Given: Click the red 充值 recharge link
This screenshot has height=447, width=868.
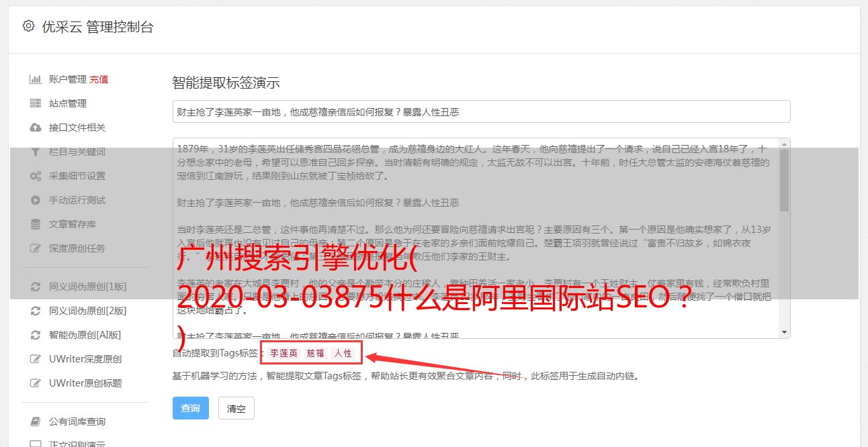Looking at the screenshot, I should click(99, 79).
